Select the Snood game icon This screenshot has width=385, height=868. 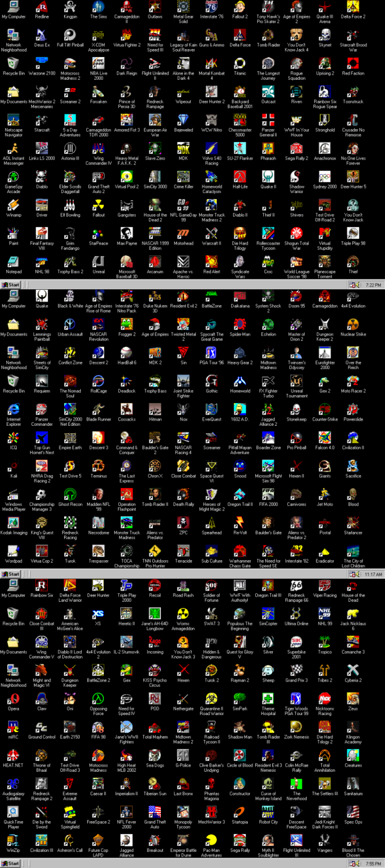click(x=240, y=466)
